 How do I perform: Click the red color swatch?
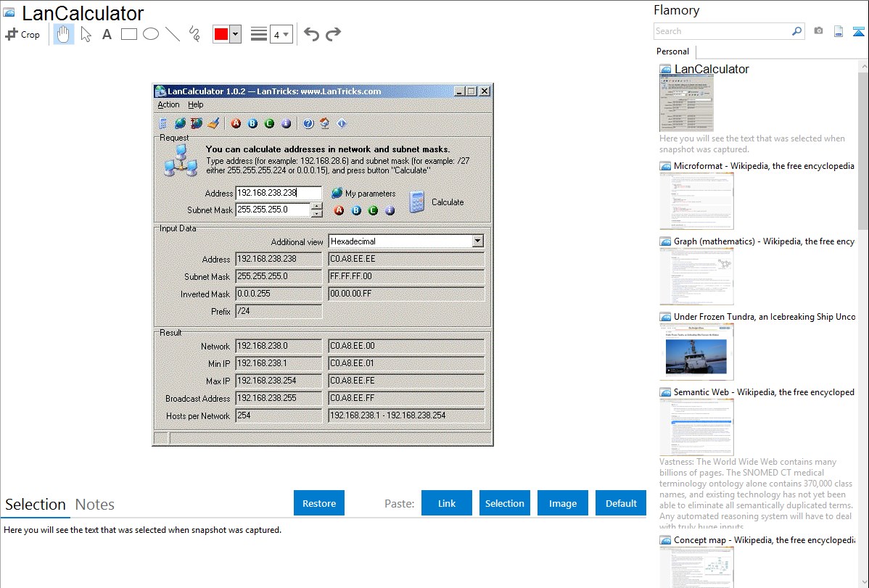[x=221, y=34]
